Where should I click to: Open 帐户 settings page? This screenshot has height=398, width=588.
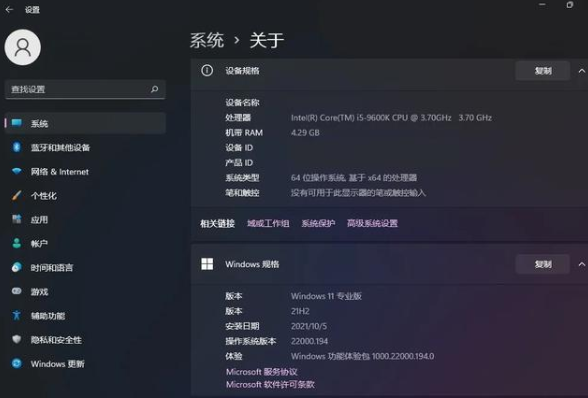[x=86, y=243]
